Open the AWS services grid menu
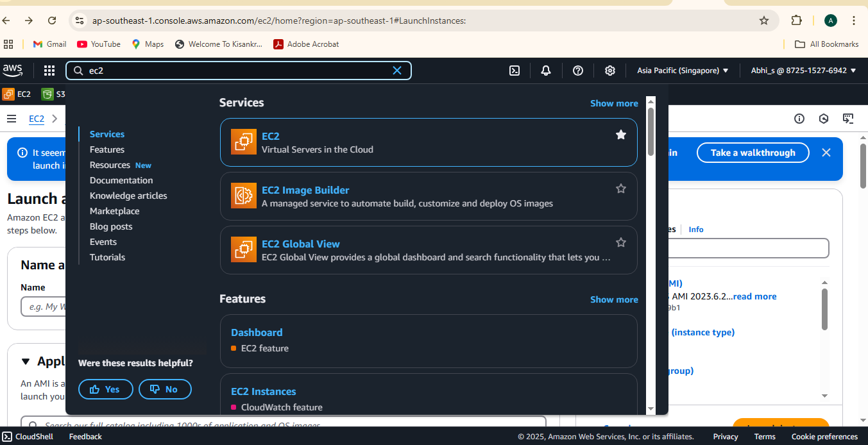Viewport: 868px width, 445px height. pyautogui.click(x=49, y=71)
